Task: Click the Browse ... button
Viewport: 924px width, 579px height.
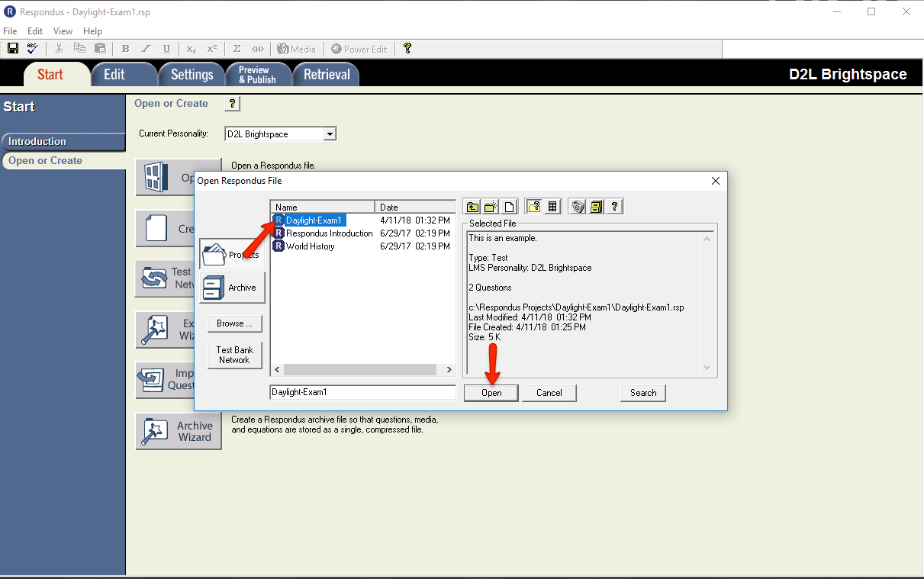Action: pos(235,323)
